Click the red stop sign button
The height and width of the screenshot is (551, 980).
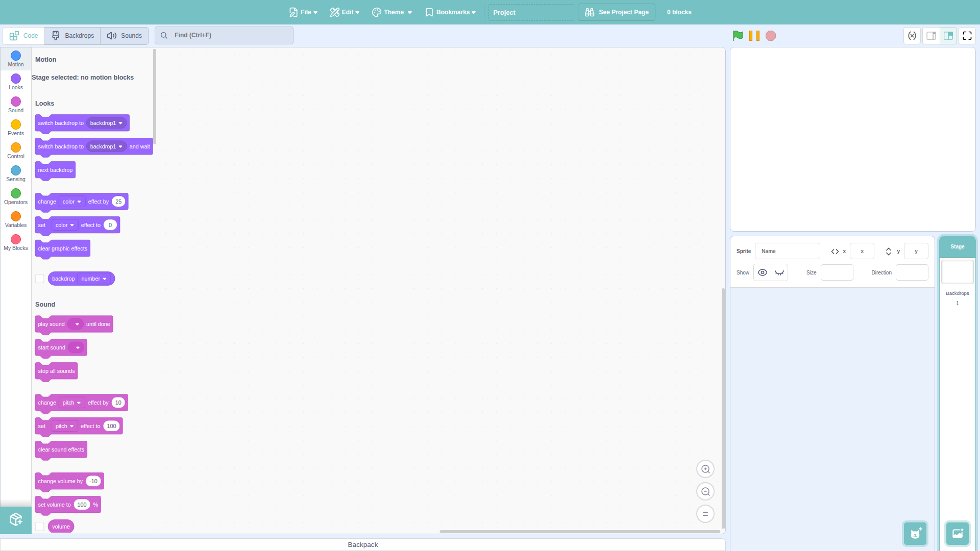click(x=771, y=36)
